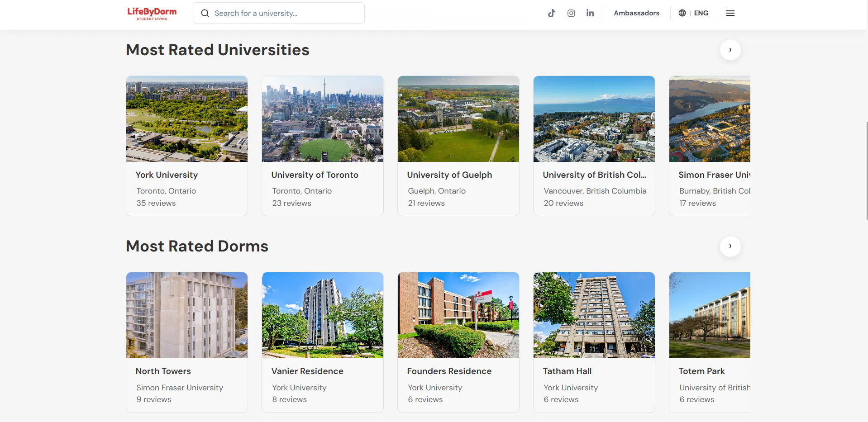This screenshot has height=422, width=868.
Task: Click 'York University' under Tatham Hall
Action: pyautogui.click(x=571, y=388)
